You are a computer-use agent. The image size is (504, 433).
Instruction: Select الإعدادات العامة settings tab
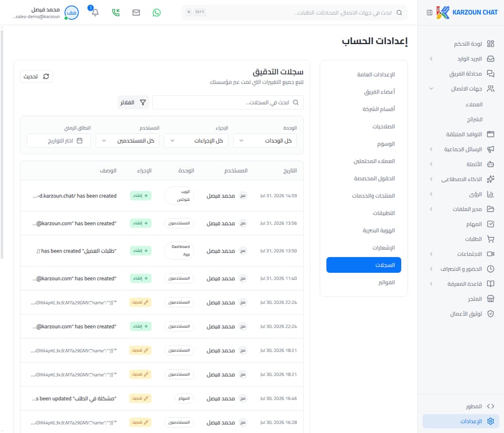pyautogui.click(x=363, y=74)
